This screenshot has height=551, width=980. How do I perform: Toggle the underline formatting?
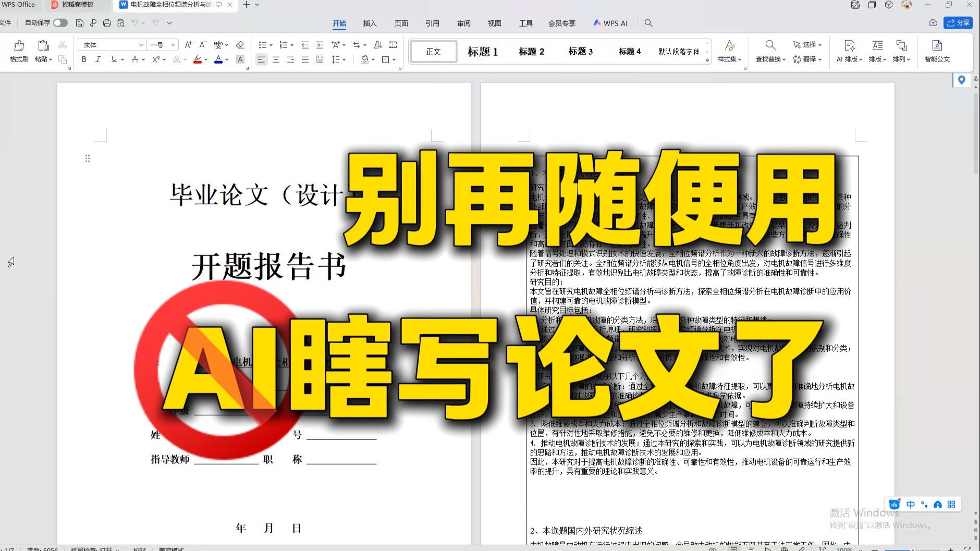click(x=113, y=59)
